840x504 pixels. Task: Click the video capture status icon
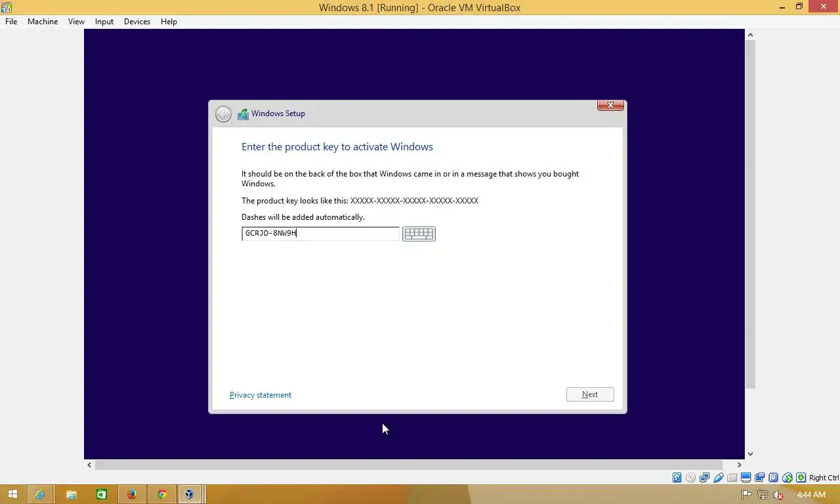coord(759,478)
